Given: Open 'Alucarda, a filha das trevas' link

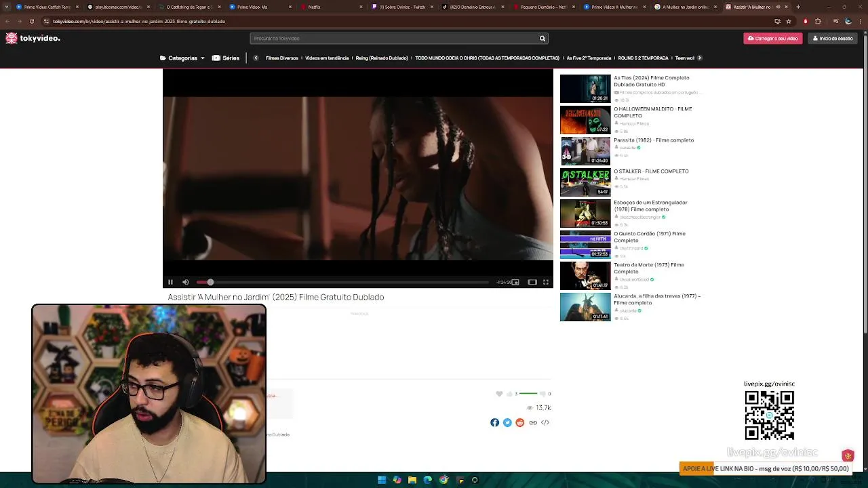Looking at the screenshot, I should (657, 300).
